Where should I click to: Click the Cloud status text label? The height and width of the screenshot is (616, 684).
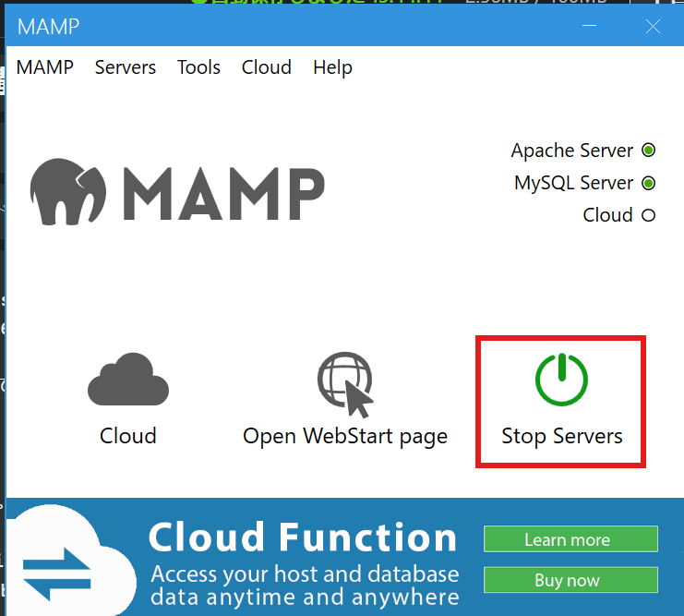tap(607, 215)
